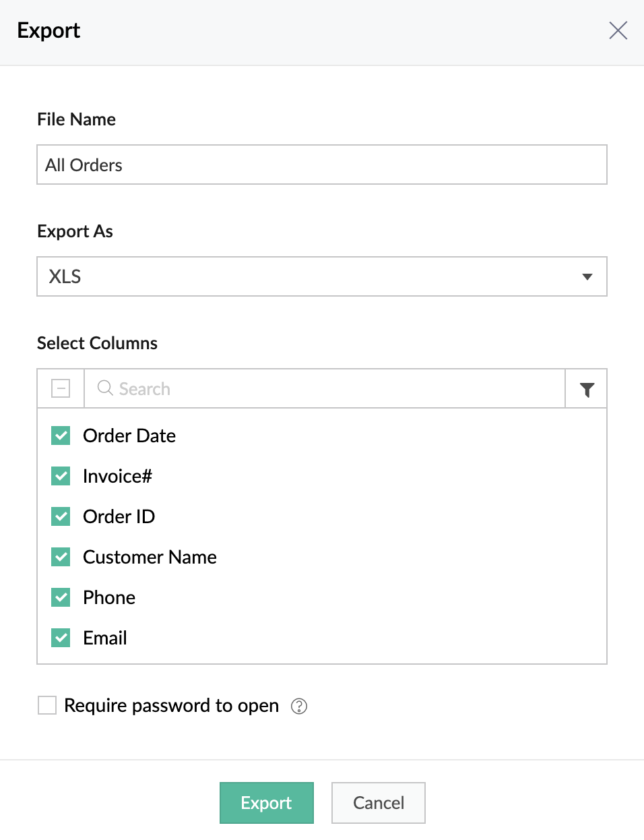Open the Export As dropdown arrow
Screen dimensions: 644x840
[587, 276]
